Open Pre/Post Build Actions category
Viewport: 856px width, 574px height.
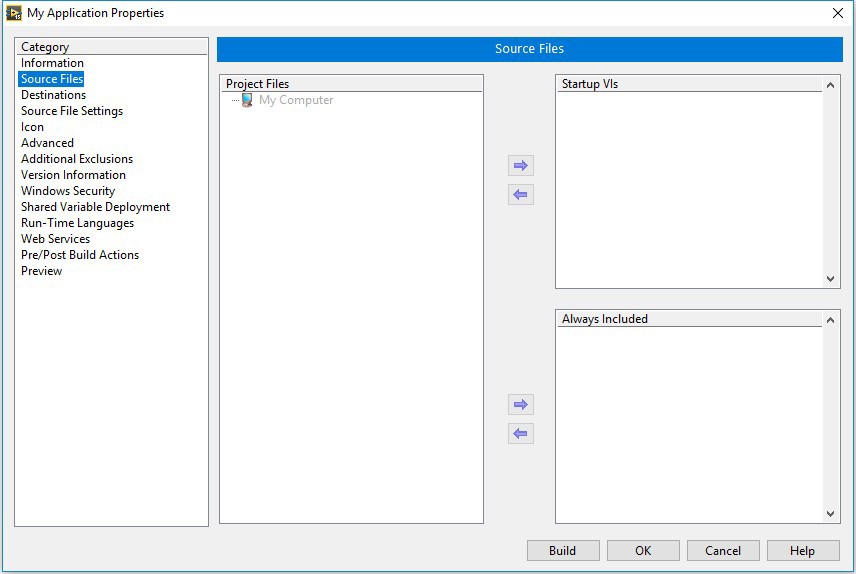[x=80, y=255]
